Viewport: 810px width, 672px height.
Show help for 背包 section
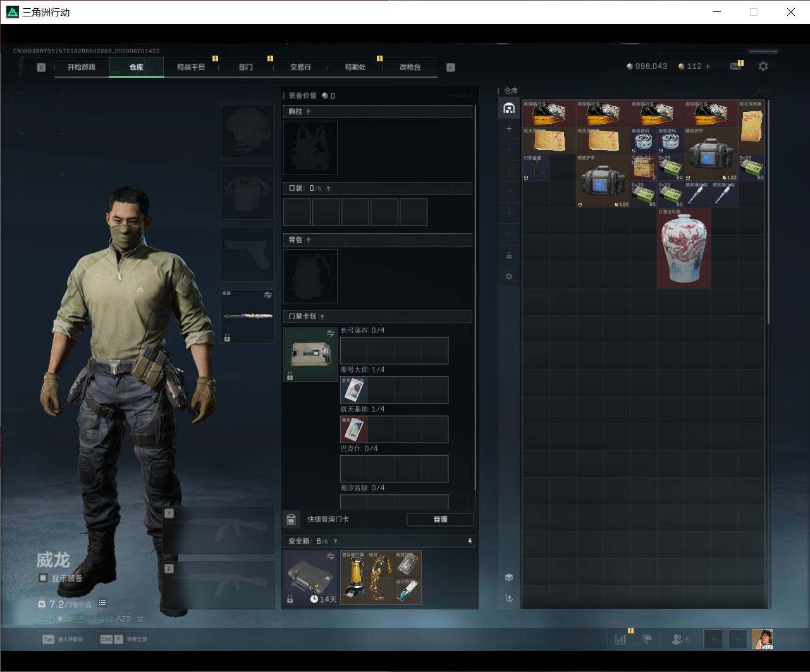pyautogui.click(x=309, y=240)
